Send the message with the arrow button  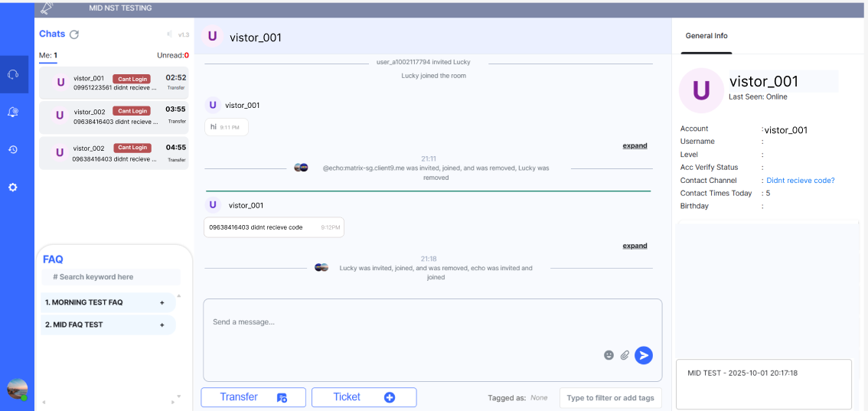pos(644,355)
